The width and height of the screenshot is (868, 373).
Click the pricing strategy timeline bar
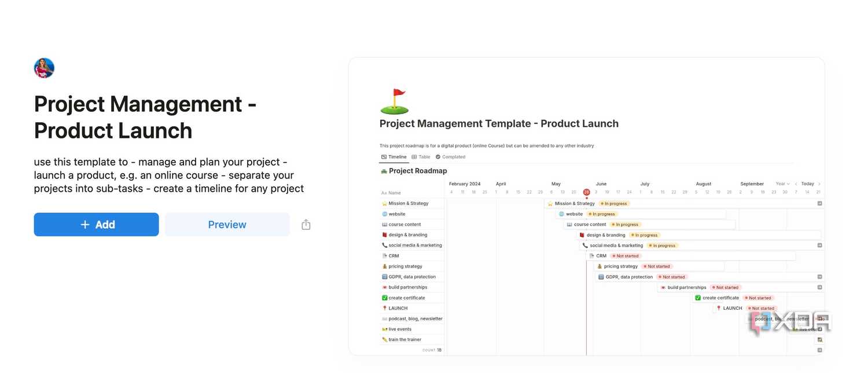pyautogui.click(x=659, y=266)
